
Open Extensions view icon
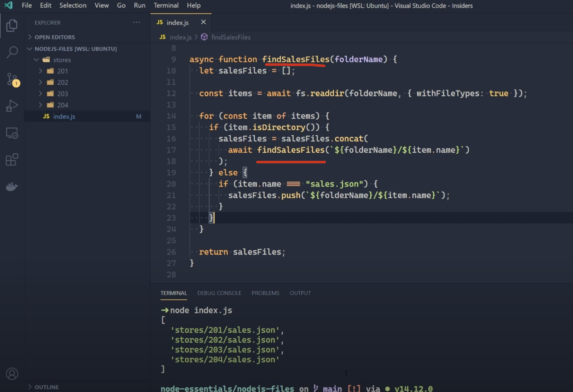click(12, 159)
